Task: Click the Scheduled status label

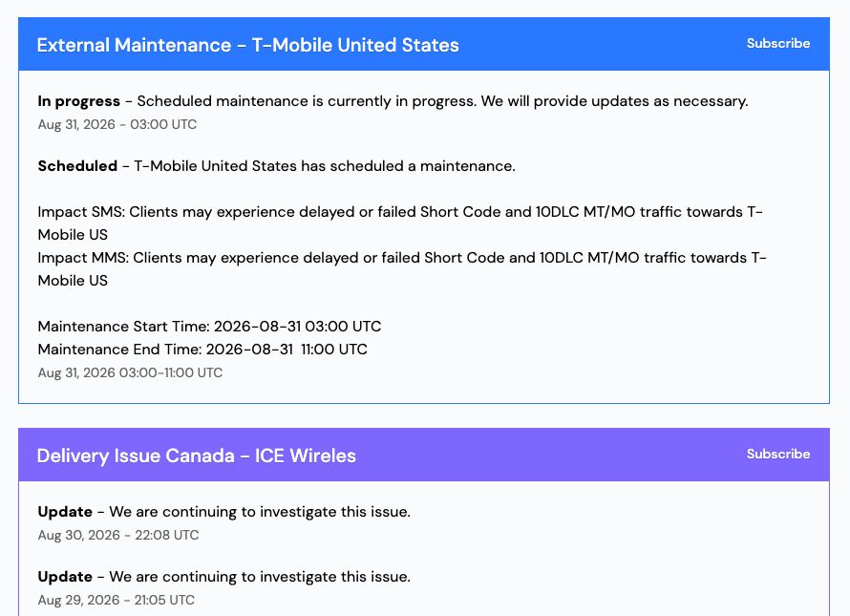Action: 77,166
